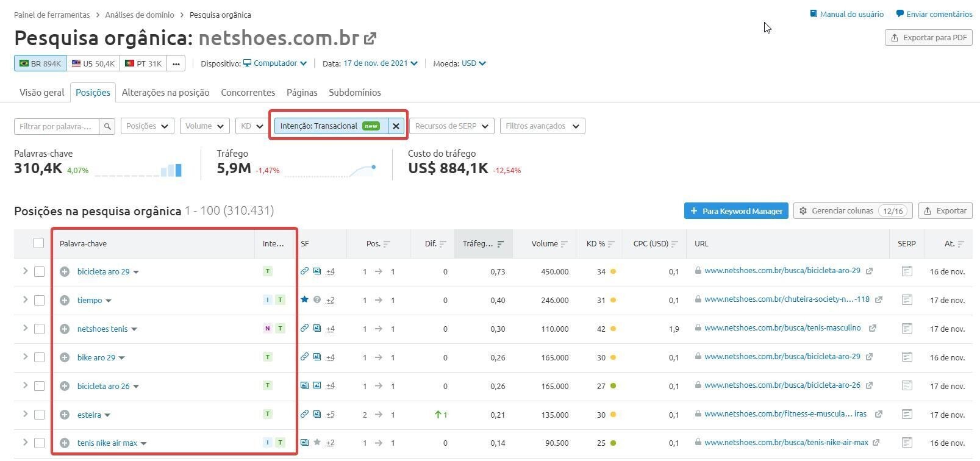Open SERP snapshot icon for 'bicicleta aro 26'
The height and width of the screenshot is (461, 980).
tap(907, 386)
